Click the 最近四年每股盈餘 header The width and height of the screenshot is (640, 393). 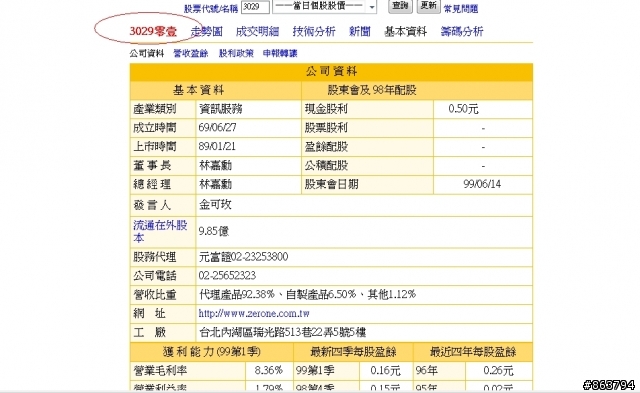[x=473, y=352]
